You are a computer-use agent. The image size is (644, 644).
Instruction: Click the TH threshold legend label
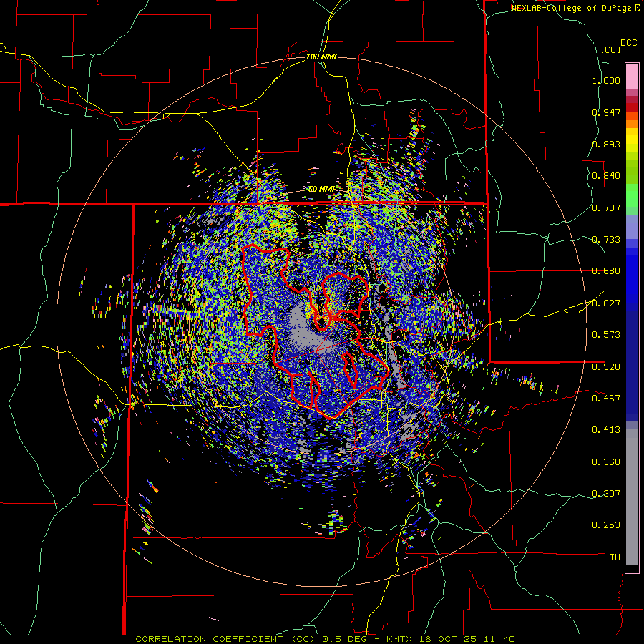(615, 557)
